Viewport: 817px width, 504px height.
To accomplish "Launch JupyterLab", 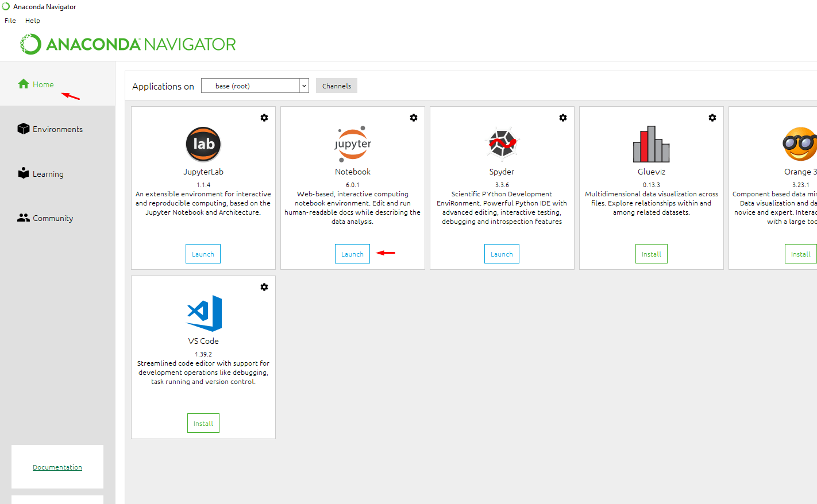I will (x=203, y=254).
